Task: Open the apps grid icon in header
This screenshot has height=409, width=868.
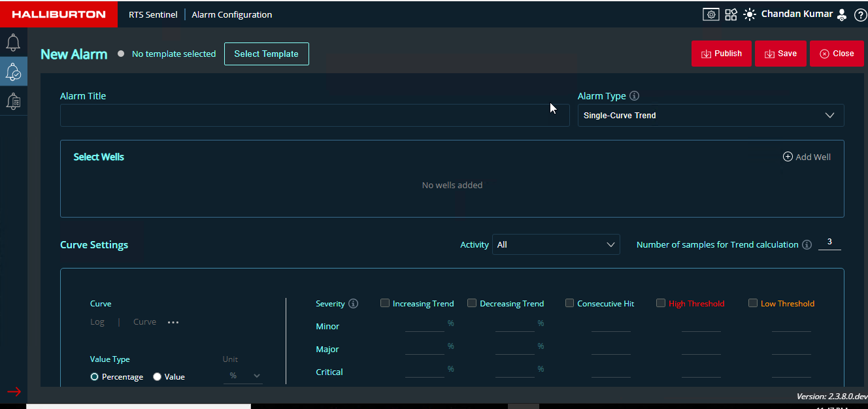Action: 731,14
